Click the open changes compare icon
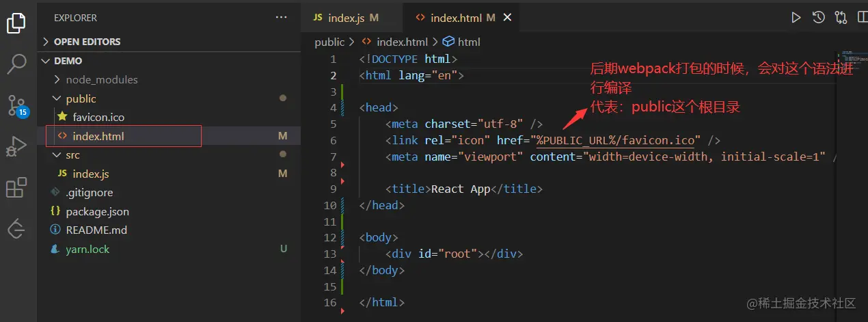Screen dimensions: 868x322 point(841,18)
